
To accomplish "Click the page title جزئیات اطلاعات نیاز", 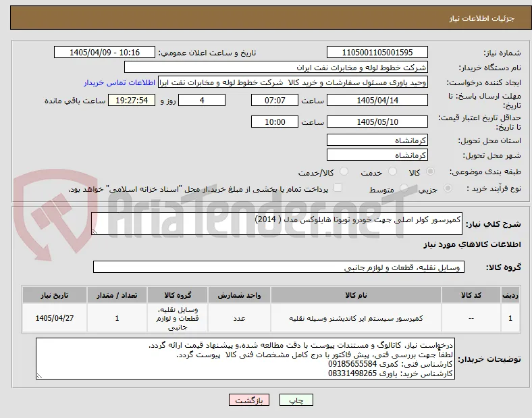I will pos(481,18).
